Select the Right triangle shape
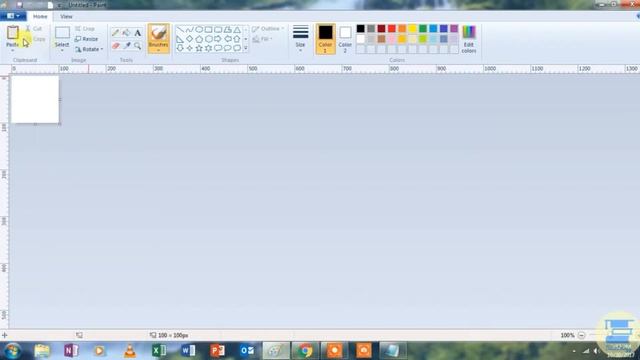This screenshot has width=640, height=360. (x=180, y=39)
